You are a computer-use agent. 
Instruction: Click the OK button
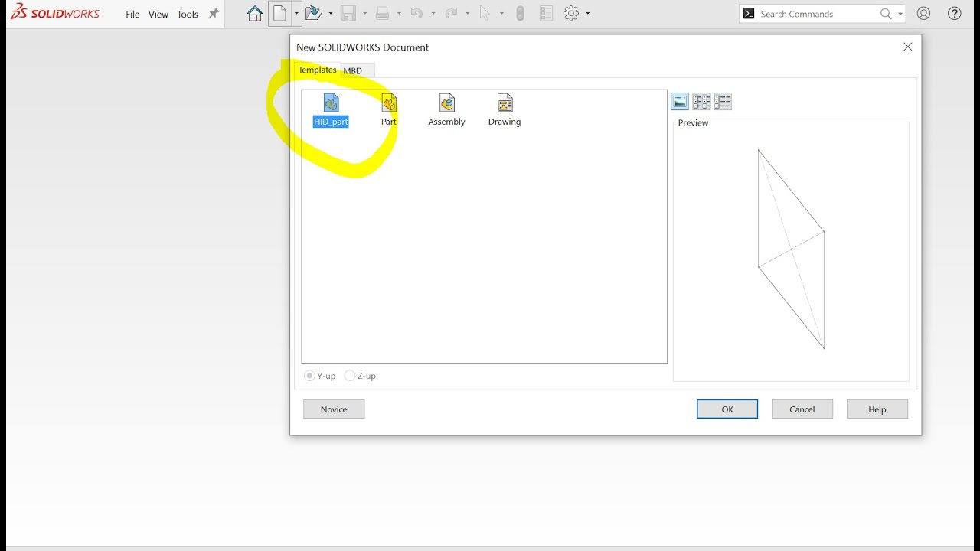point(727,409)
